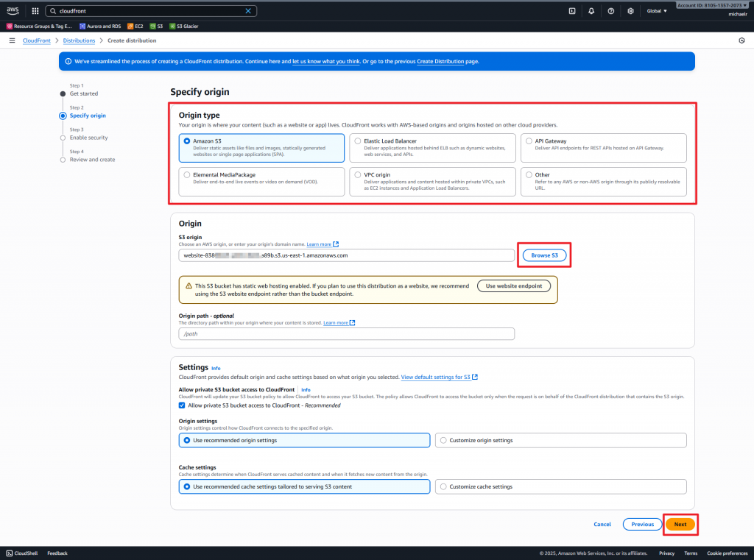754x560 pixels.
Task: Click the cloudfront search box
Action: (x=150, y=10)
